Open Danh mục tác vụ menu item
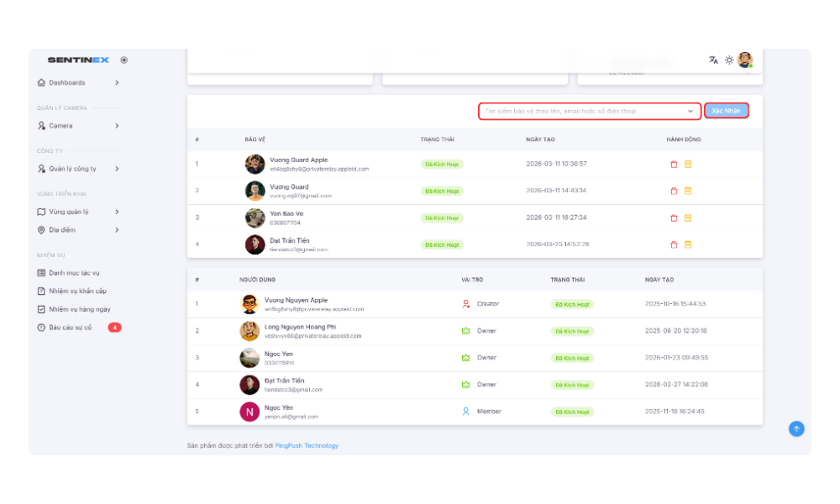The width and height of the screenshot is (840, 504). point(74,273)
